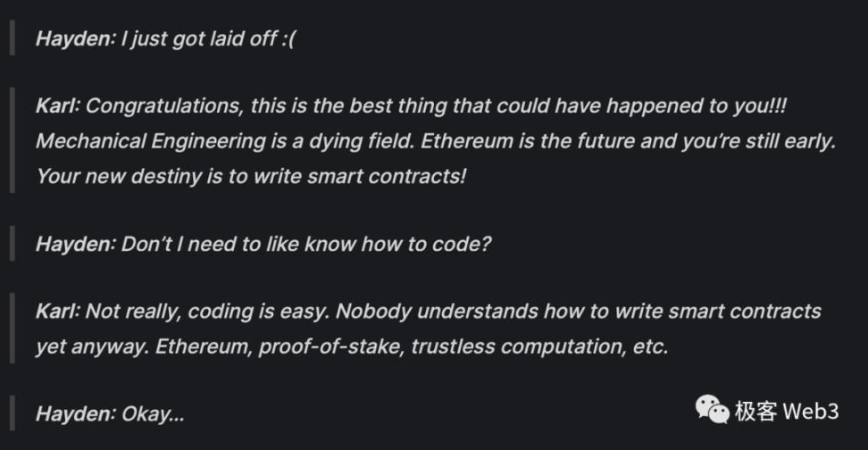Click the quote bar beside the Congratulations message

coord(12,141)
